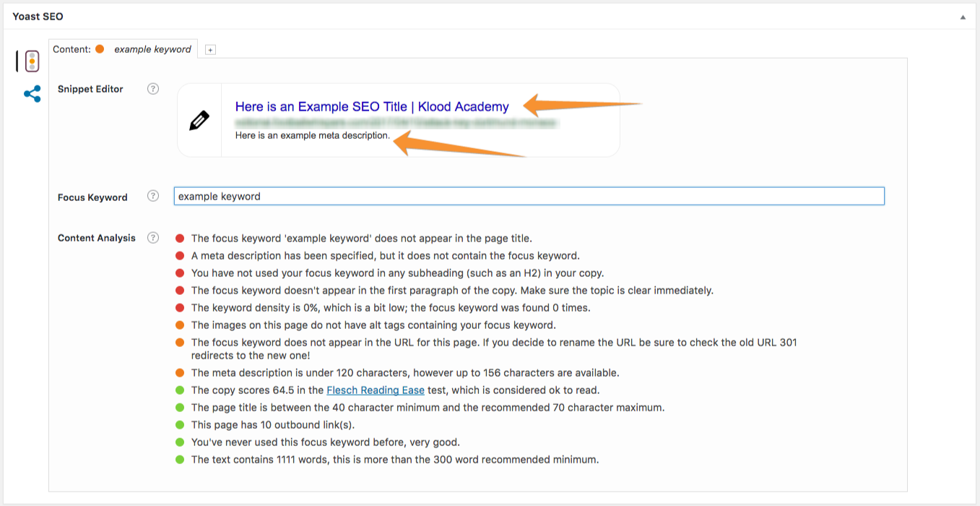
Task: Click the pencil edit snippet icon
Action: pyautogui.click(x=199, y=121)
